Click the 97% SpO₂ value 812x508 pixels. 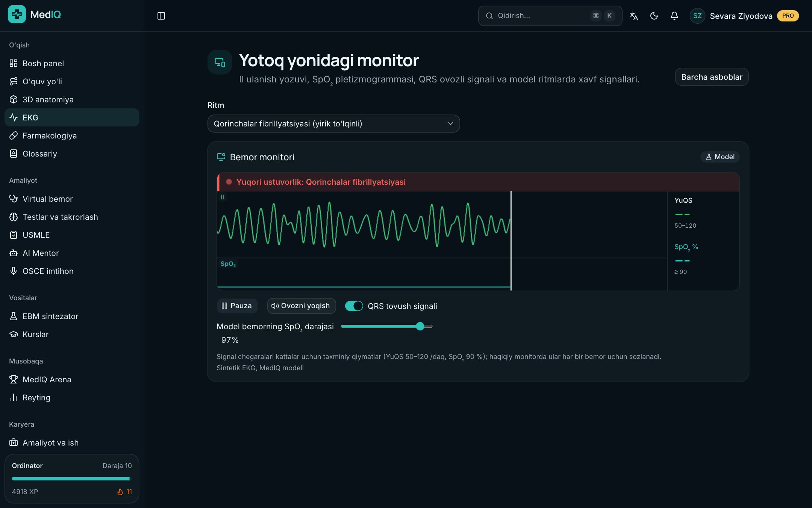[x=230, y=340]
